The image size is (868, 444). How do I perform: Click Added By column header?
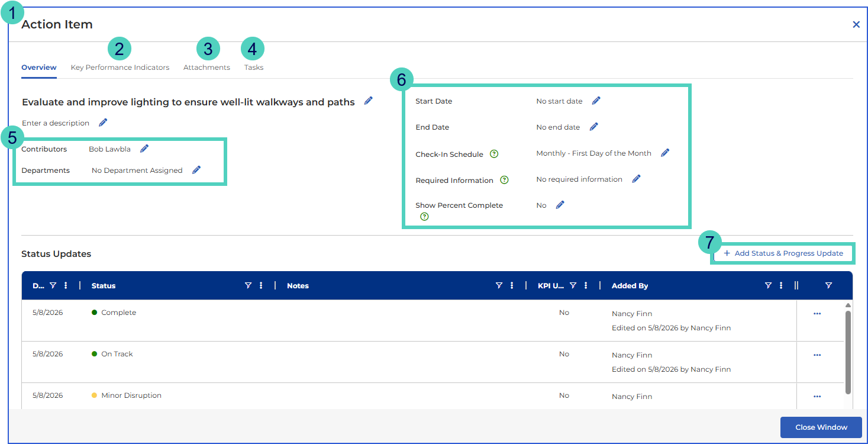tap(630, 286)
